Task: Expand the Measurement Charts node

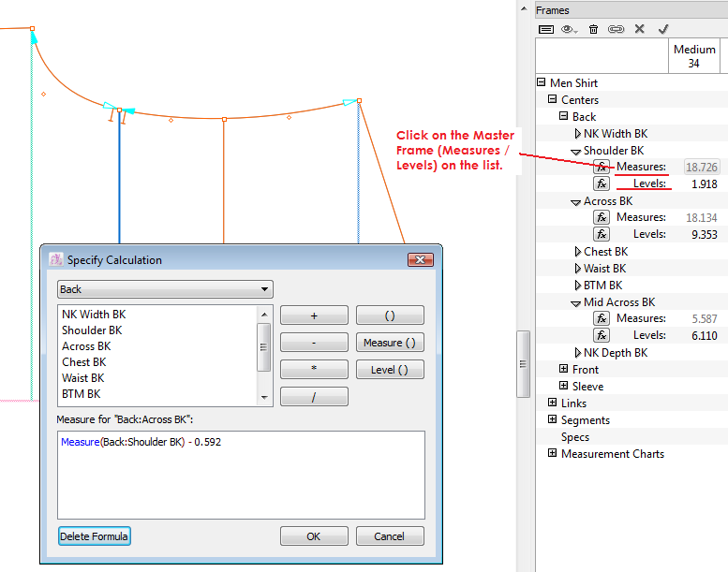Action: point(553,454)
